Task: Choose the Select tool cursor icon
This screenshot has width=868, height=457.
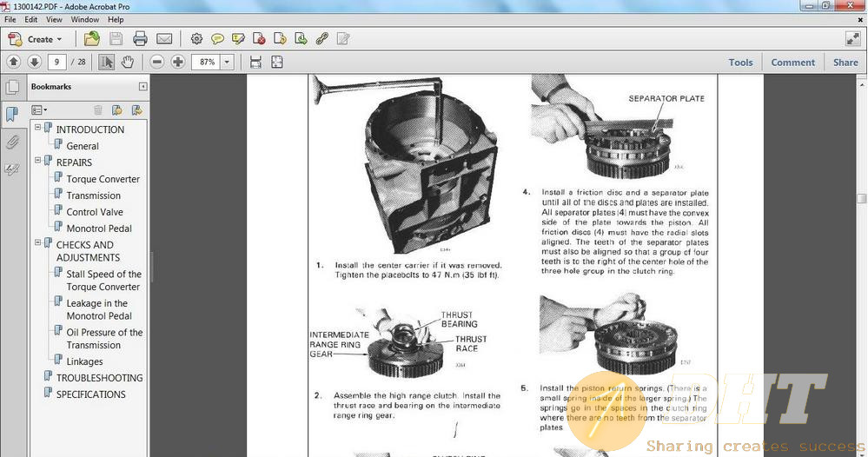Action: (x=106, y=62)
